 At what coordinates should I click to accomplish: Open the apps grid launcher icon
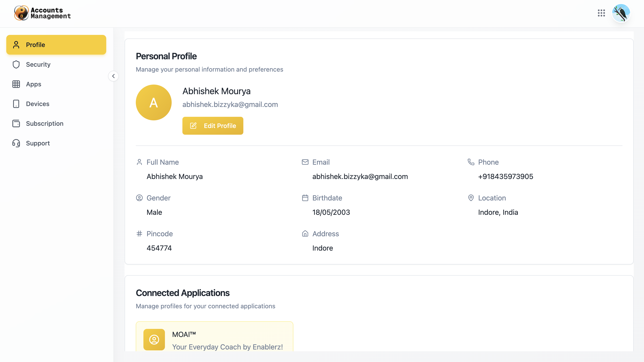click(x=601, y=13)
